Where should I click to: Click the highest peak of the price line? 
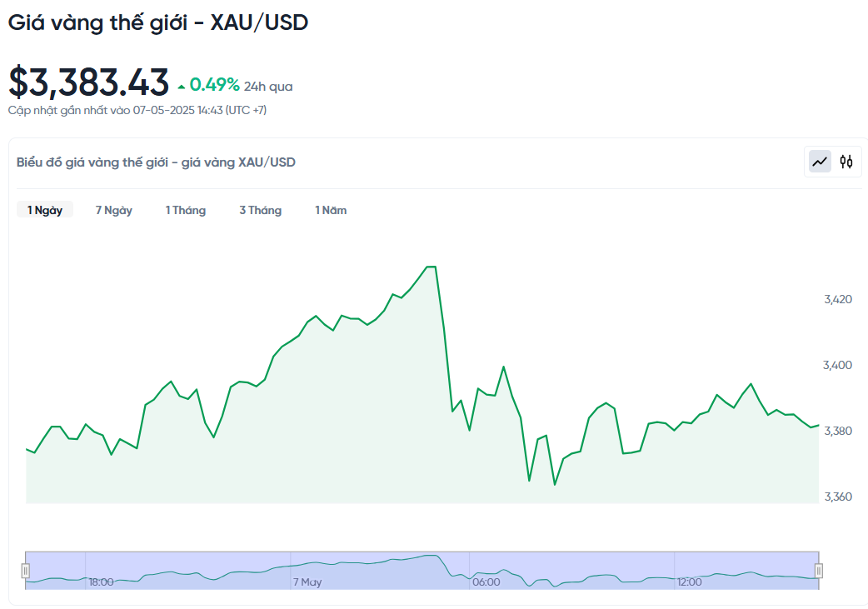432,267
